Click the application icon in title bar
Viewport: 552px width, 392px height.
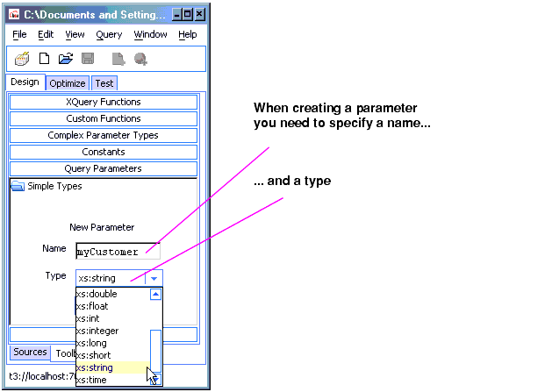14,15
